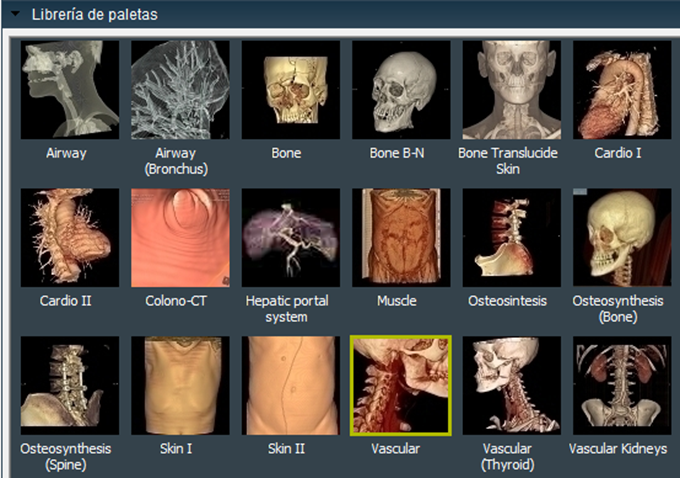680x478 pixels.
Task: Select the Muscle palette thumbnail
Action: coord(401,238)
